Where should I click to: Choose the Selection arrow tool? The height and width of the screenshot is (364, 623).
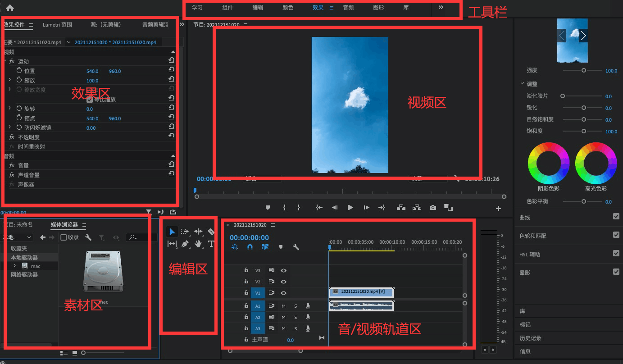172,232
